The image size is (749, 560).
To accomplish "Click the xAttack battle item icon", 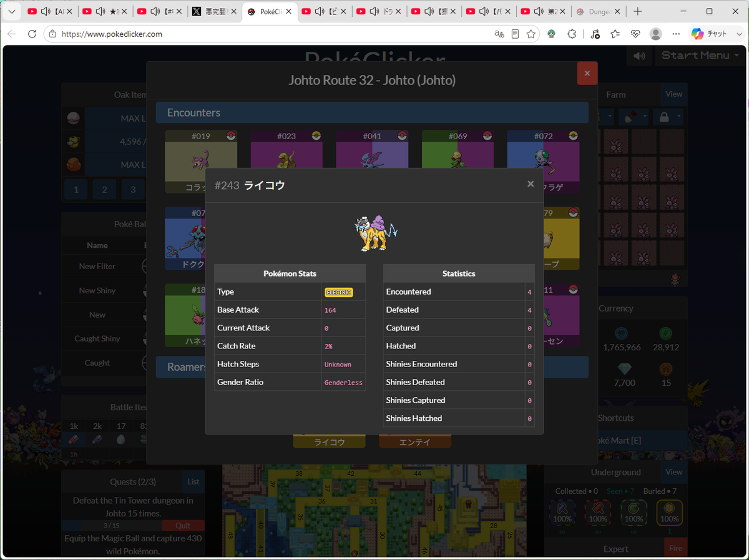I will (74, 440).
